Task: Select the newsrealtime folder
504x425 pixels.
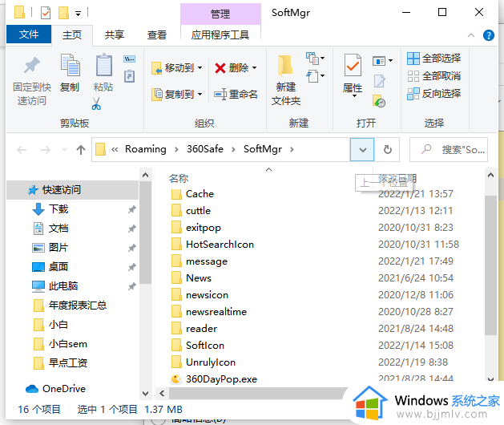Action: coord(209,312)
